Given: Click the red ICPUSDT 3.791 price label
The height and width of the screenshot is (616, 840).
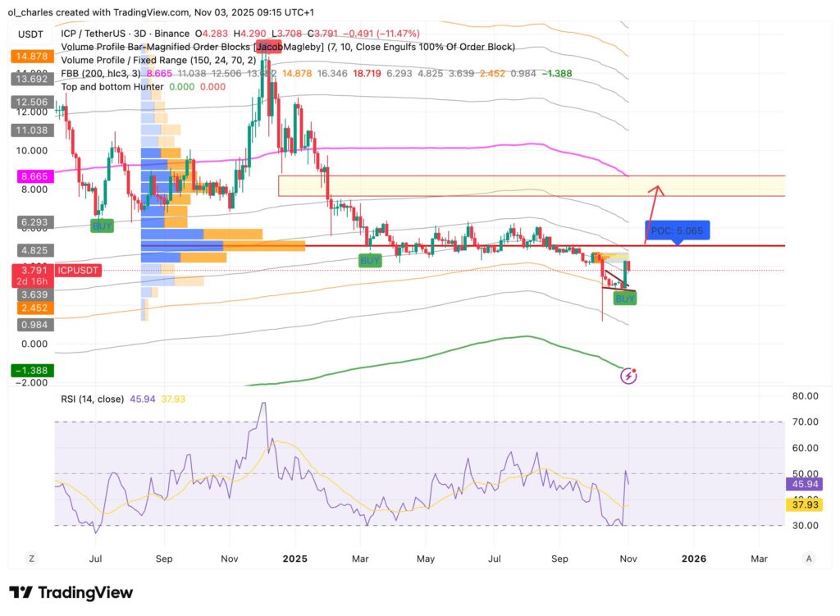Looking at the screenshot, I should click(x=56, y=270).
